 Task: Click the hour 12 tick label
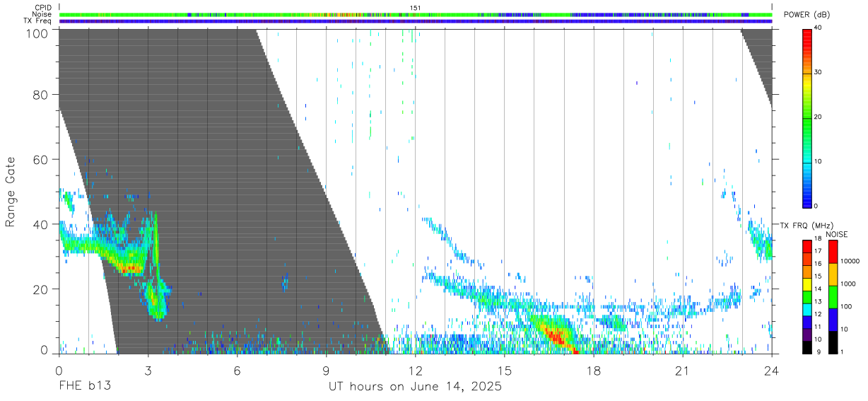coord(416,371)
